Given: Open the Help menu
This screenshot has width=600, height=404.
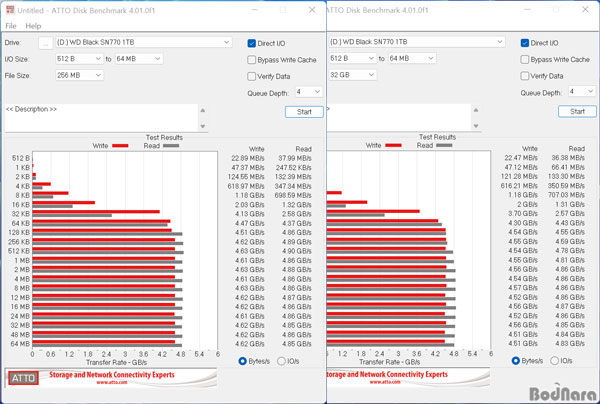Looking at the screenshot, I should [33, 26].
